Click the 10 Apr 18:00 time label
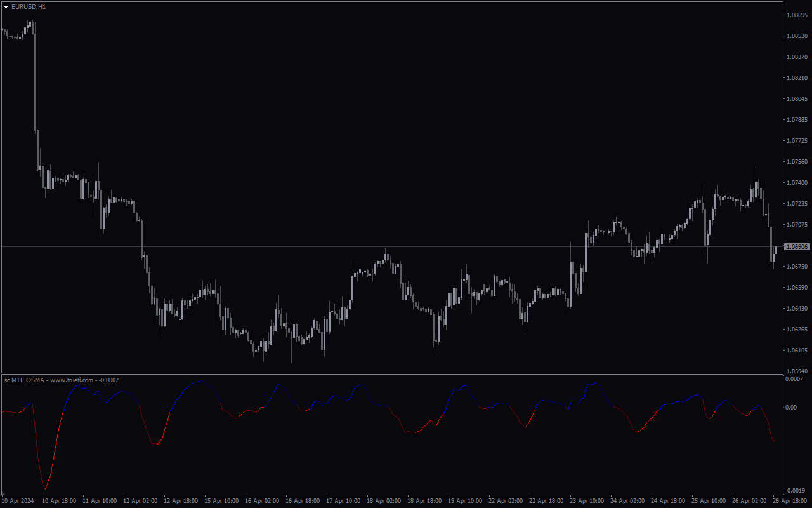The image size is (812, 508). point(59,501)
